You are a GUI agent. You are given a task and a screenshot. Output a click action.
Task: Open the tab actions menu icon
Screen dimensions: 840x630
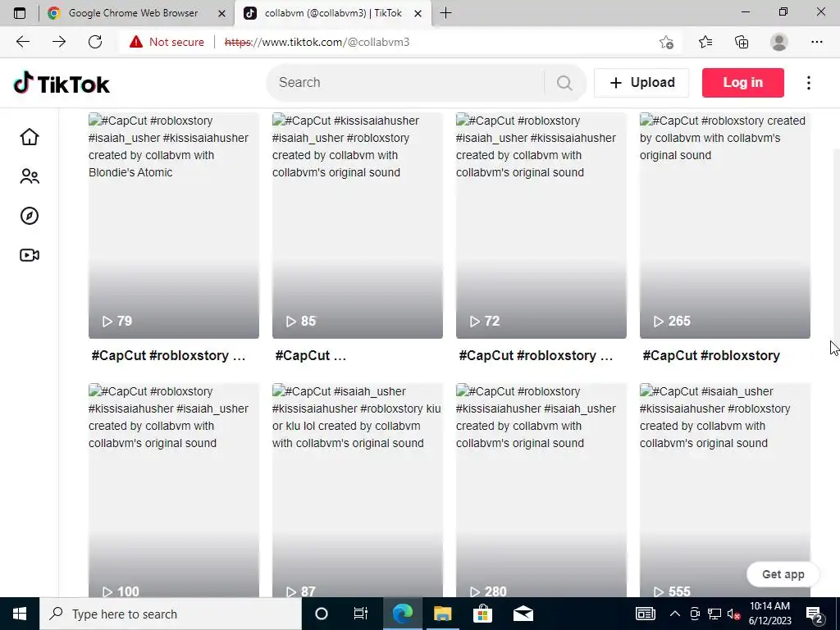[20, 13]
